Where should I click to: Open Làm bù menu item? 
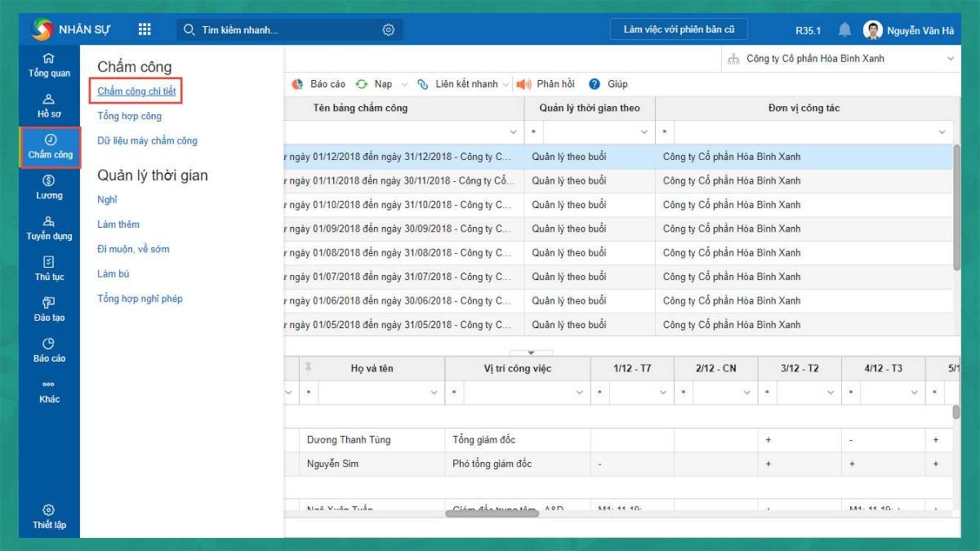(x=114, y=273)
